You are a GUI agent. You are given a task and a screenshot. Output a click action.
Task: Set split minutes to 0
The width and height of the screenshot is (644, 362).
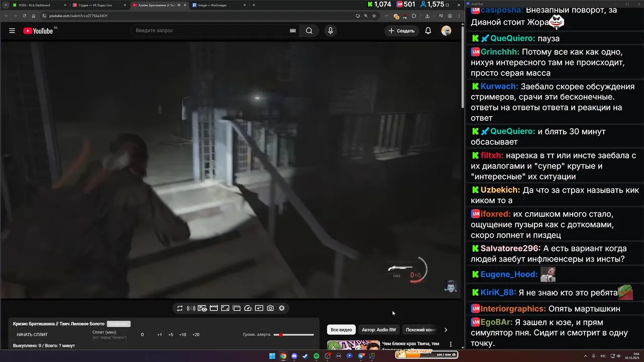[142, 335]
